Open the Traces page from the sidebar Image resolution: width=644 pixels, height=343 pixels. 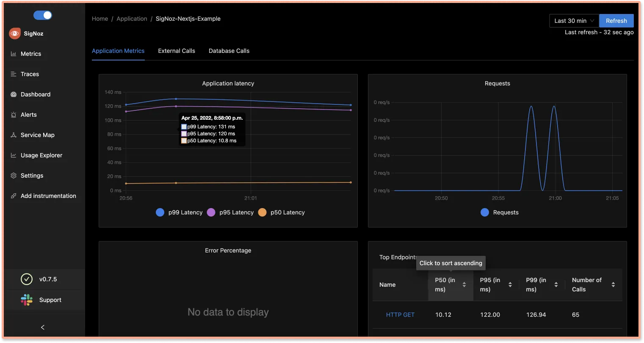click(x=30, y=74)
